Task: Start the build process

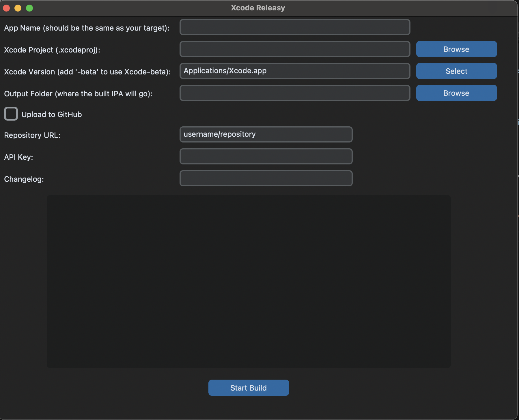Action: pyautogui.click(x=249, y=388)
